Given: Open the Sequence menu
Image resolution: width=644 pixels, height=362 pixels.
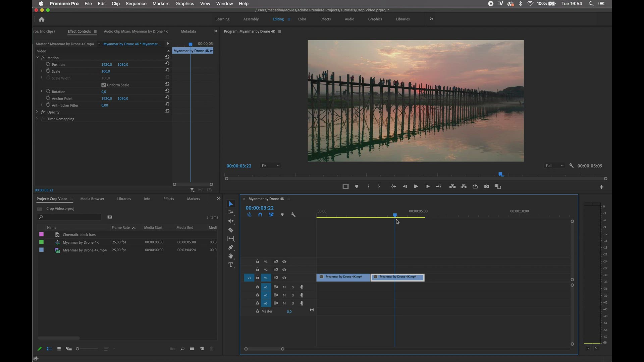Looking at the screenshot, I should [136, 4].
